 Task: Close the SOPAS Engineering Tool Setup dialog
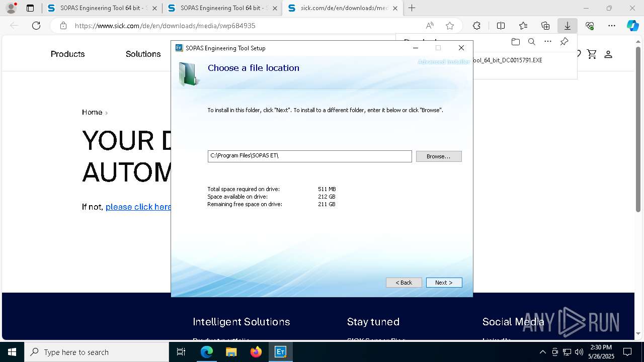tap(461, 48)
